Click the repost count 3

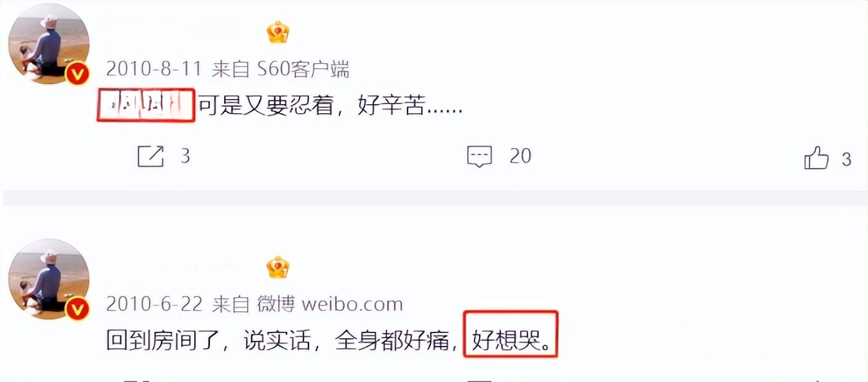coord(185,156)
